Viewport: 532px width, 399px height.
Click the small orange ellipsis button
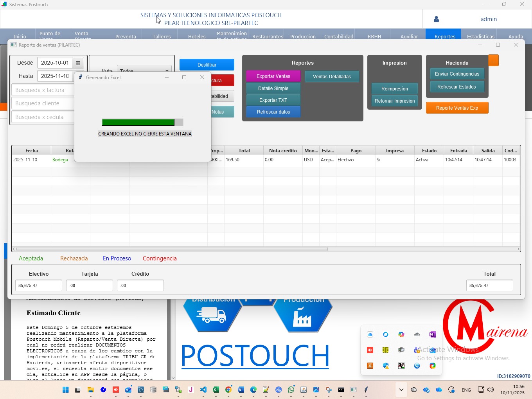tap(493, 61)
